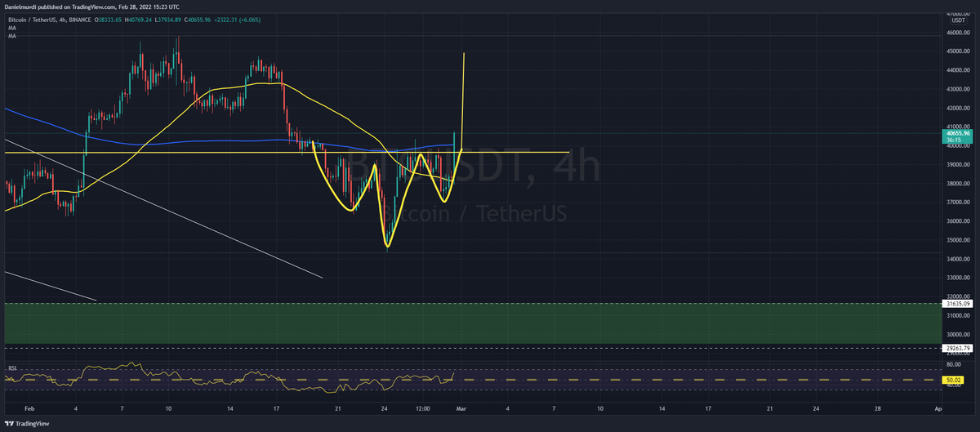980x432 pixels.
Task: Open the USDT currency label on price axis
Action: pos(957,21)
